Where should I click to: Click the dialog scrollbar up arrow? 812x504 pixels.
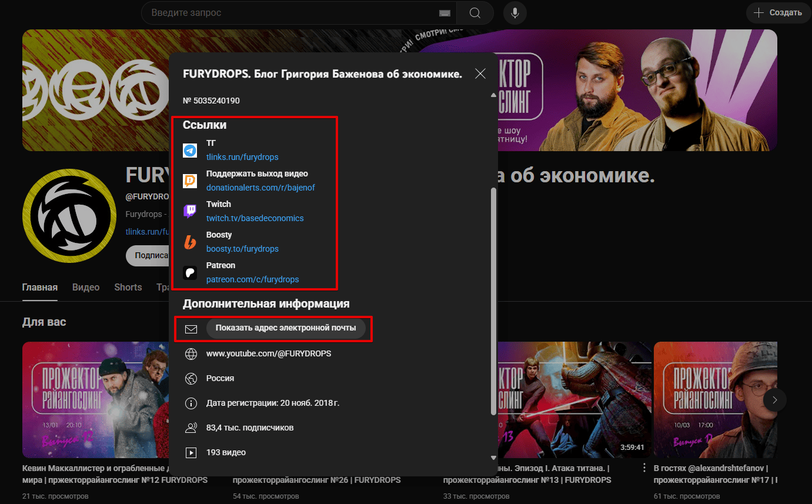click(494, 95)
